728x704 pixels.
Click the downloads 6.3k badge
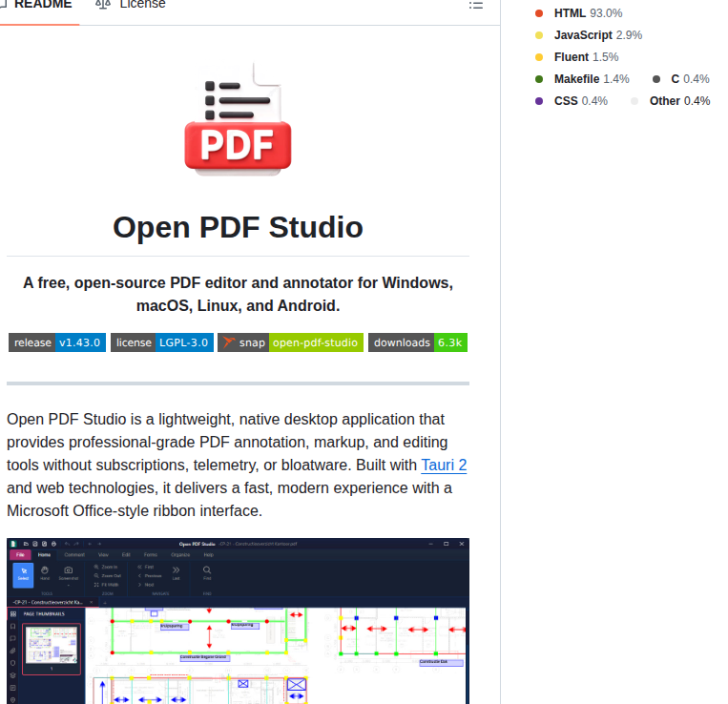(x=418, y=342)
